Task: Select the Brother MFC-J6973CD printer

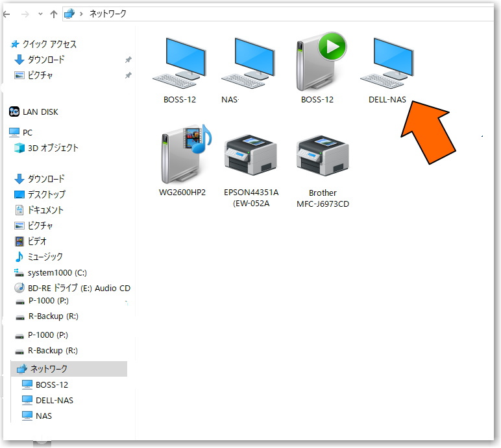Action: (323, 171)
